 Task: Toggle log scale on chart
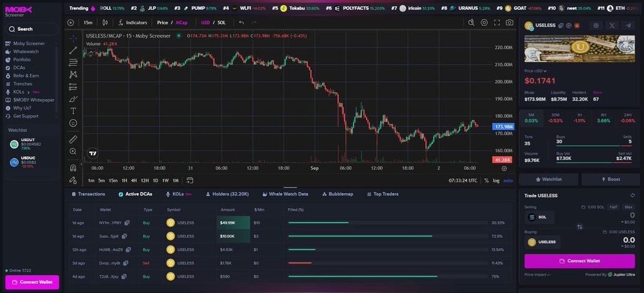click(x=497, y=181)
